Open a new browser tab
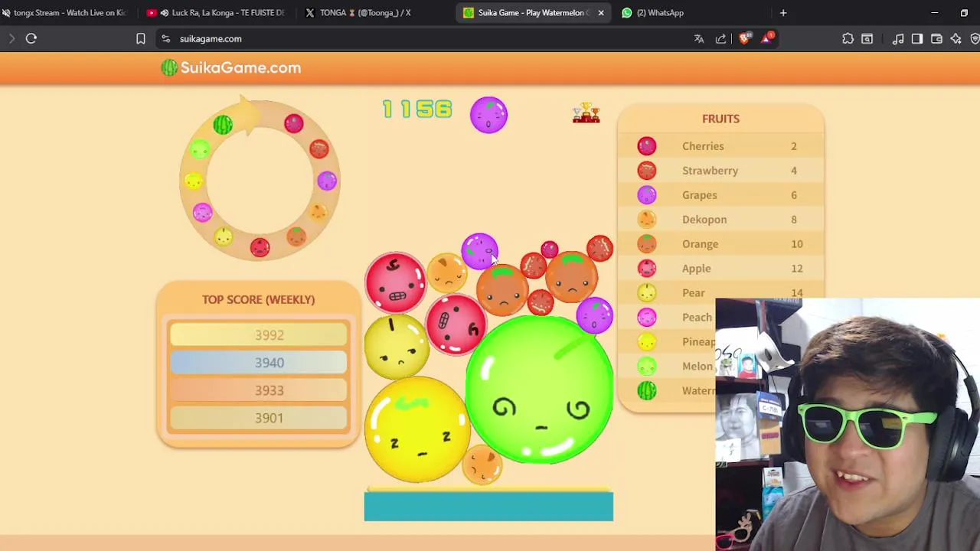980x551 pixels. tap(783, 13)
